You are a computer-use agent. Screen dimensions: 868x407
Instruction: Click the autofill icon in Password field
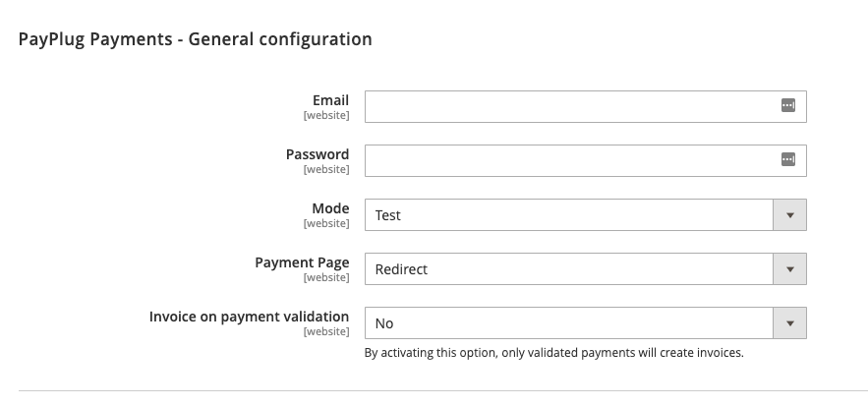click(787, 160)
